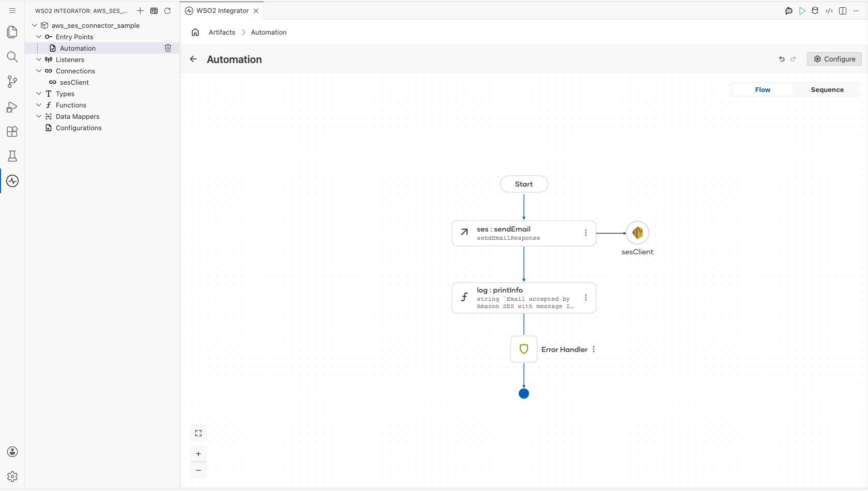Screen dimensions: 868x491
Task: Open the Search view in activity bar
Action: (12, 57)
